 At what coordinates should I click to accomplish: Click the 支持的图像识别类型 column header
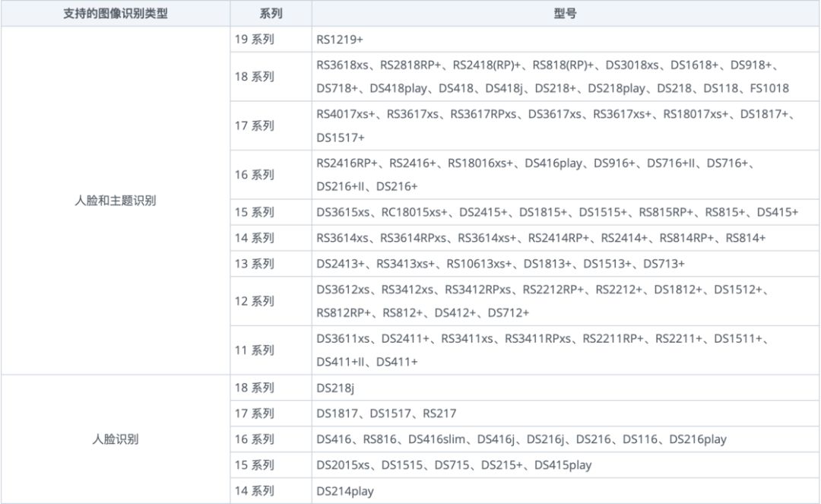[116, 14]
